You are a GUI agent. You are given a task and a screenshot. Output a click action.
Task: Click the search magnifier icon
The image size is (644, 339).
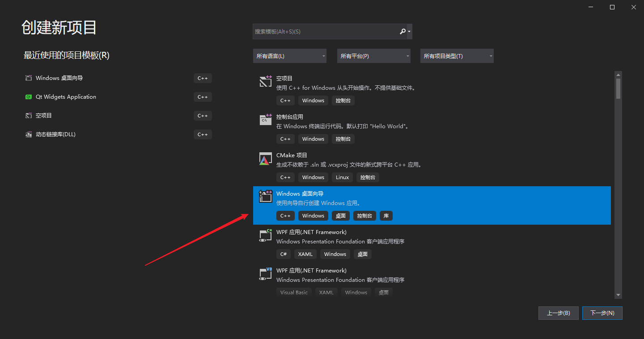tap(402, 31)
